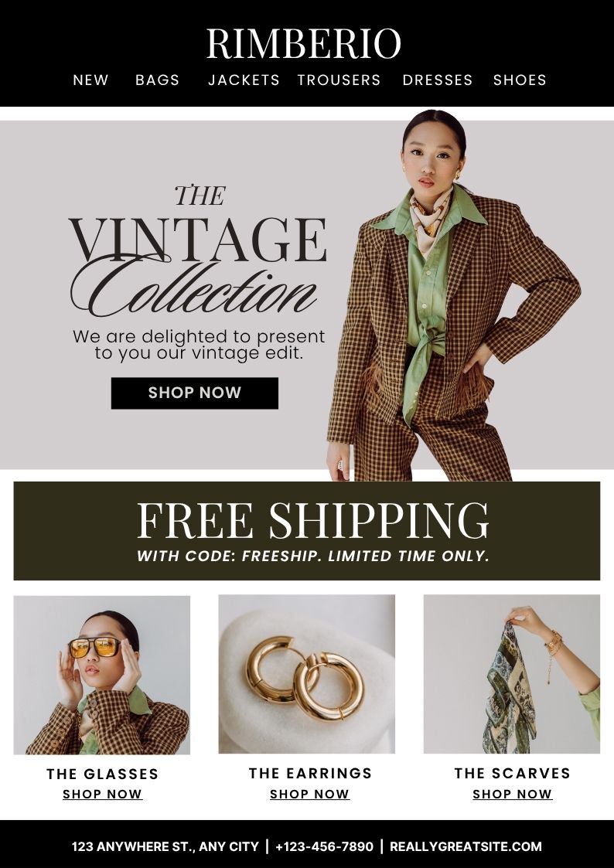Open the patterned scarf thumbnail
Image resolution: width=614 pixels, height=868 pixels.
512,674
